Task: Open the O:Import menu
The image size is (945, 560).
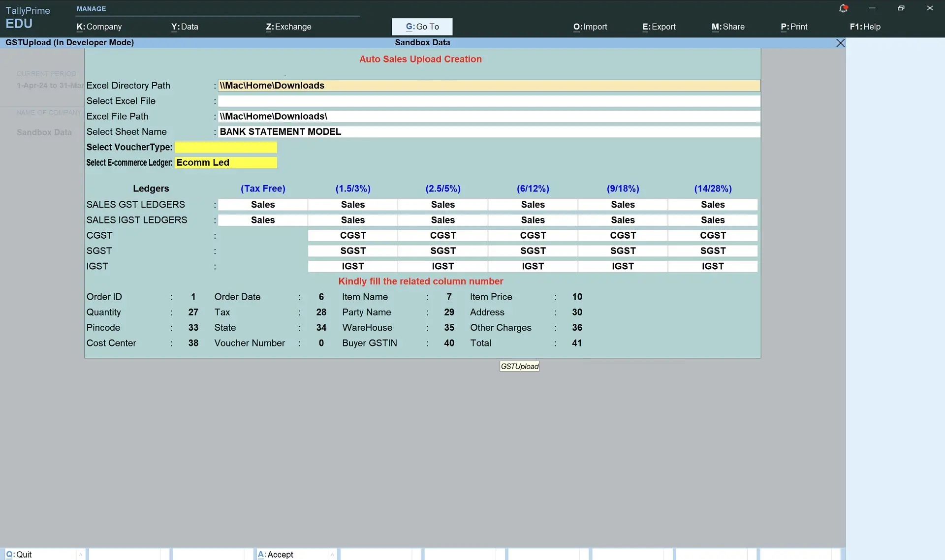Action: point(590,27)
